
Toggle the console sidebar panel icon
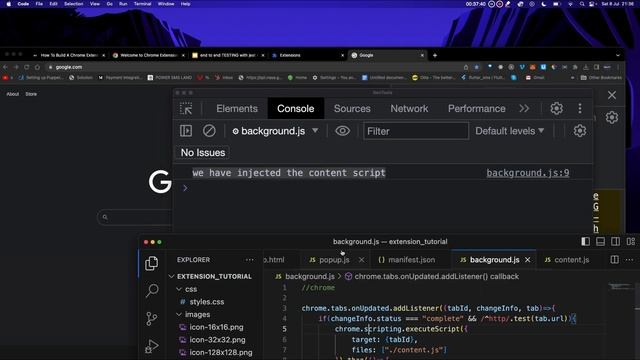click(x=186, y=131)
